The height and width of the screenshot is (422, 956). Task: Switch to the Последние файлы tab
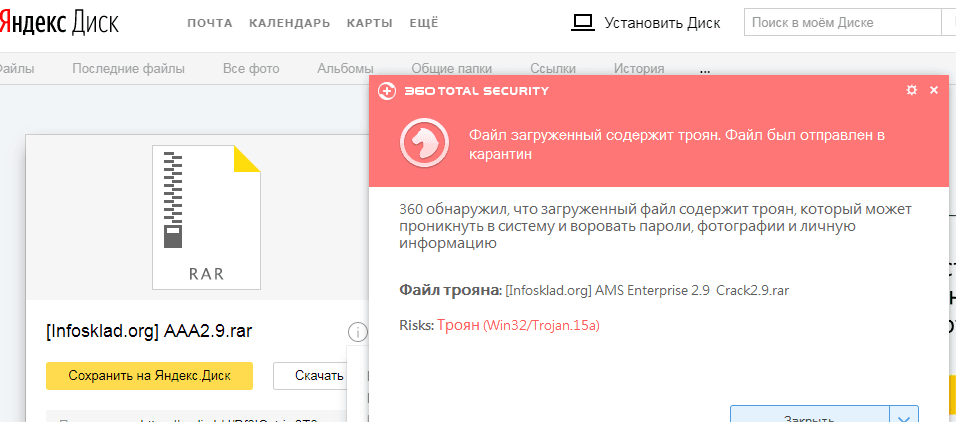click(129, 69)
